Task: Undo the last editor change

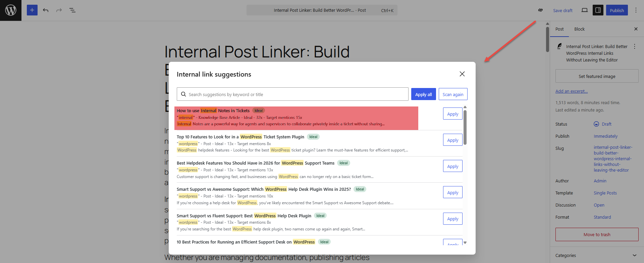Action: (x=46, y=10)
